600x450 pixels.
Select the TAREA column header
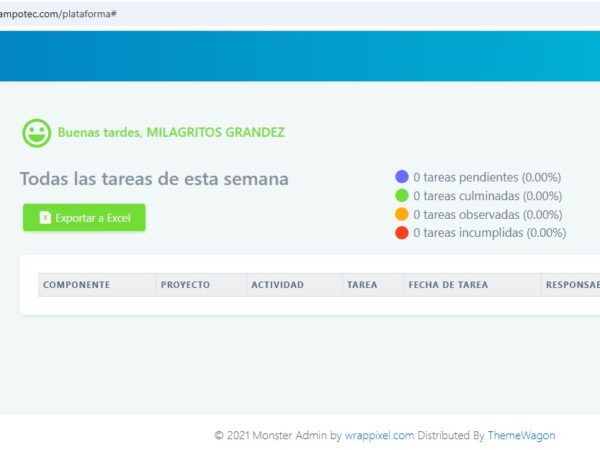pos(362,285)
